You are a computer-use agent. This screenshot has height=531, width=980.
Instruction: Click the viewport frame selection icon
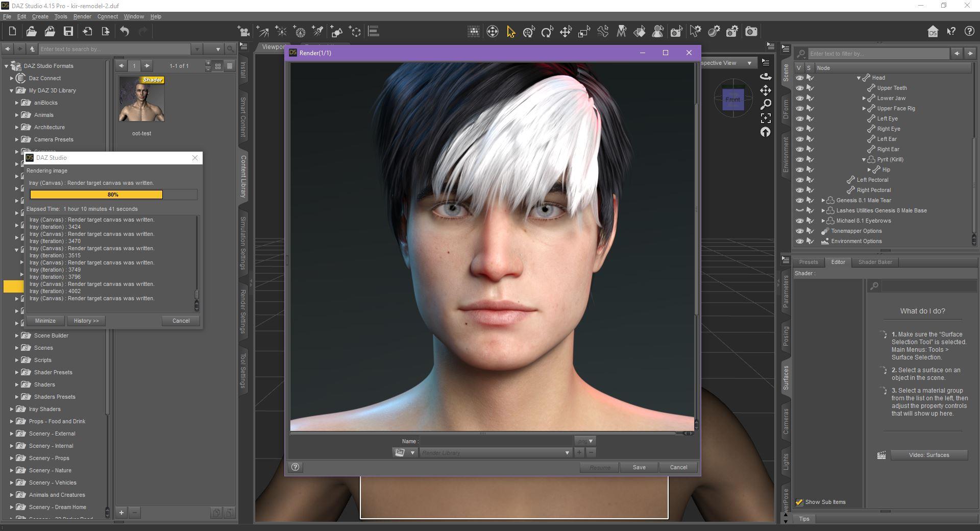coord(766,118)
